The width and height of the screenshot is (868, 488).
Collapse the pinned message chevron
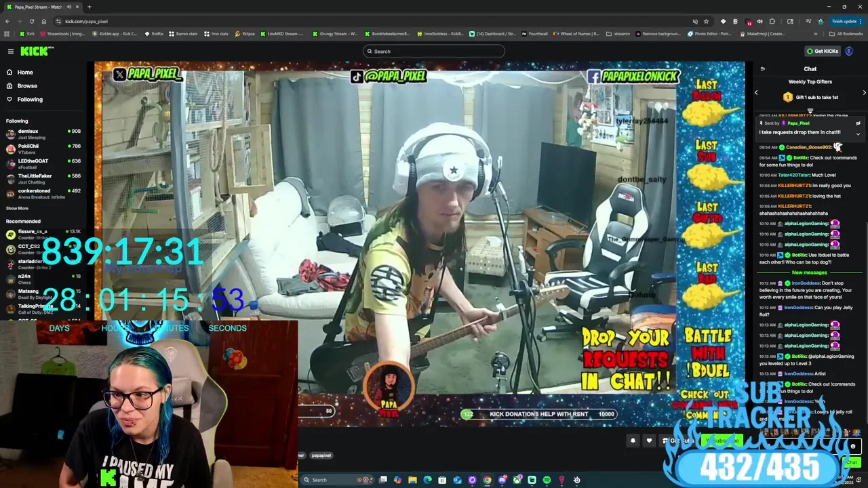point(858,134)
